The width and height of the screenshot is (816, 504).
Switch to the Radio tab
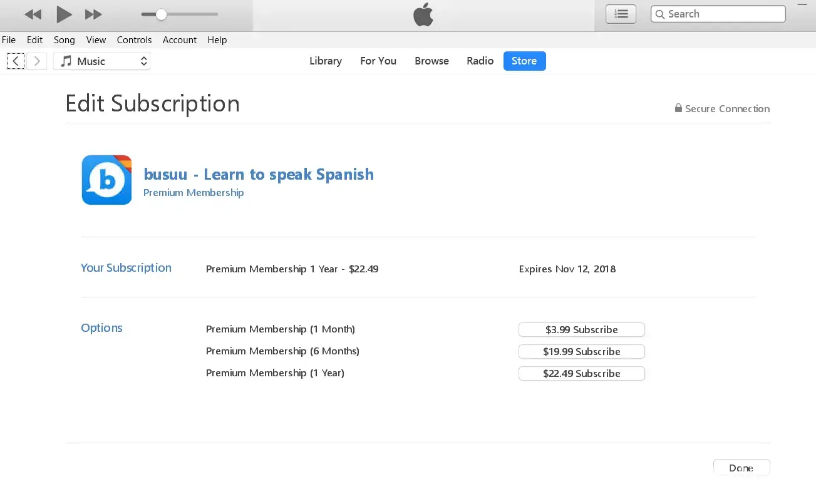click(480, 61)
